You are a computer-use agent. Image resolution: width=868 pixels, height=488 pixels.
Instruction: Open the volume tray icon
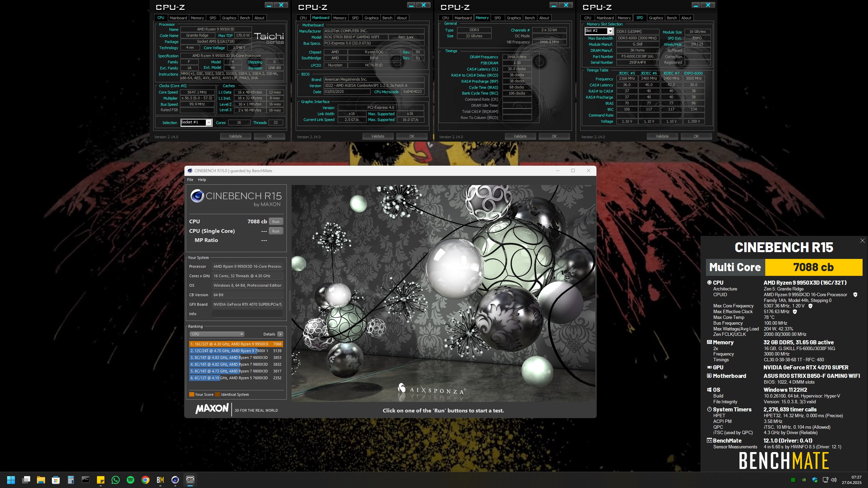click(x=834, y=480)
